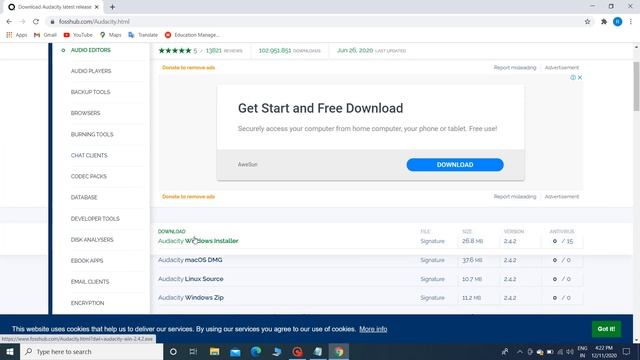
Task: Accept cookies with Got it button
Action: [606, 329]
